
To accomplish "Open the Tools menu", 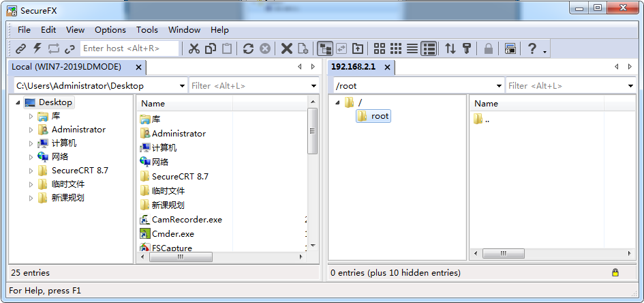I will pyautogui.click(x=147, y=30).
